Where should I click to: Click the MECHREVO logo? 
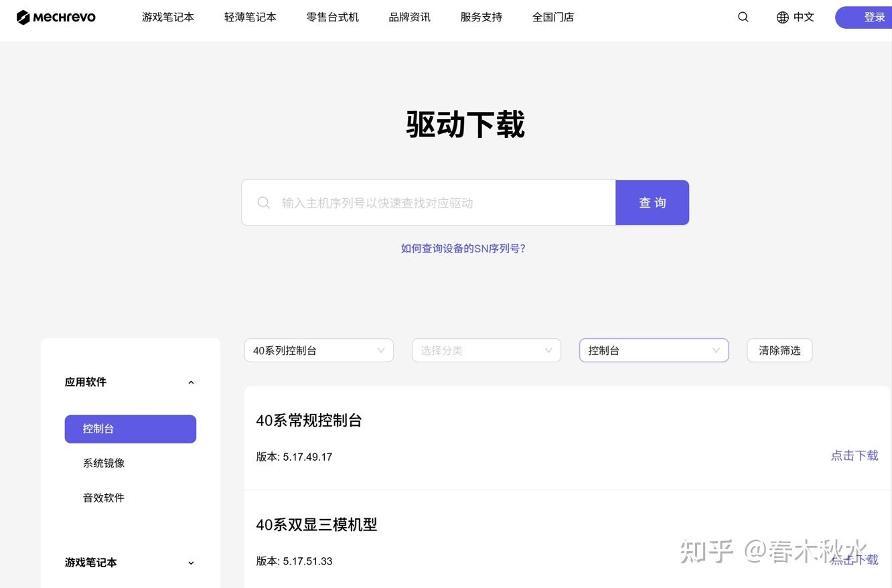click(x=56, y=17)
